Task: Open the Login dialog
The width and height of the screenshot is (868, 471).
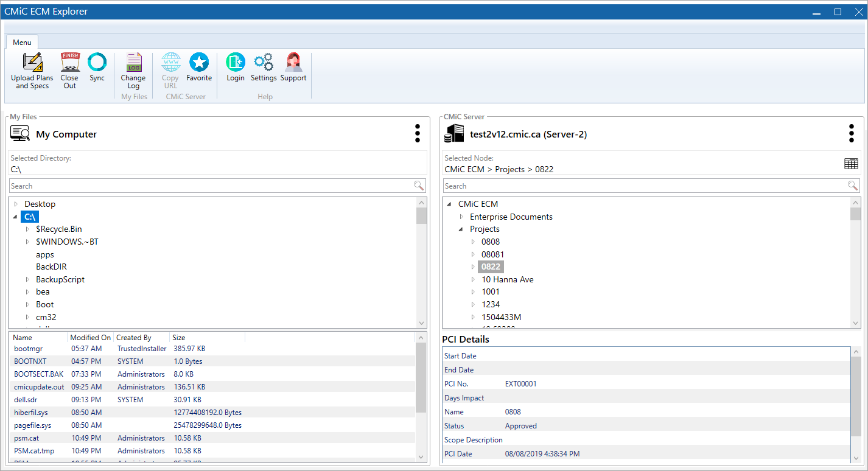Action: 236,67
